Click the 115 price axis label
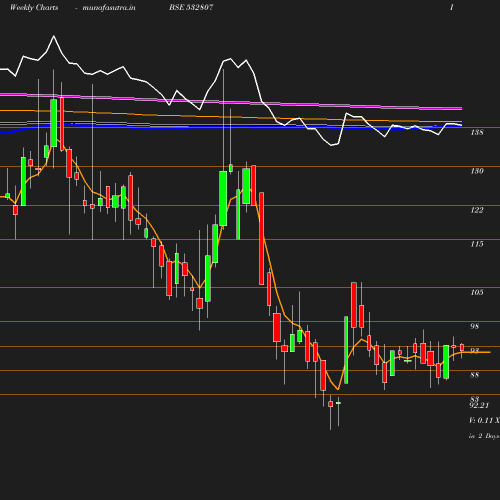This screenshot has height=500, width=500. (477, 244)
